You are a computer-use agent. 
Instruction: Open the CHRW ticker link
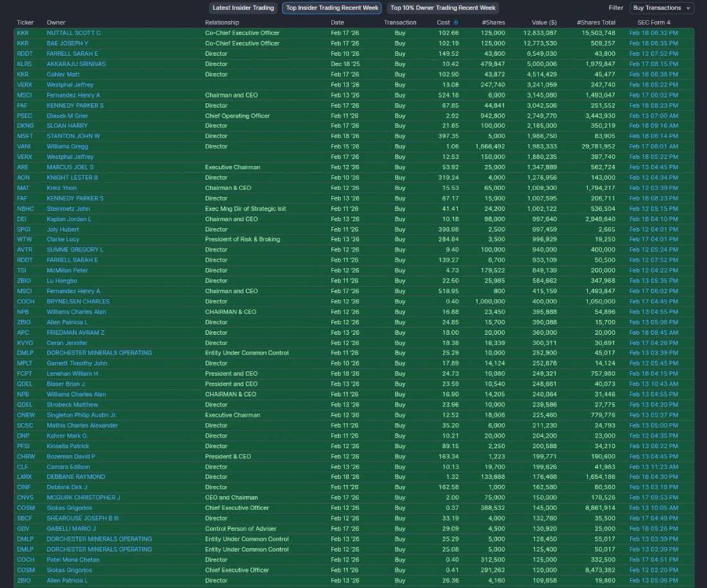coord(26,457)
